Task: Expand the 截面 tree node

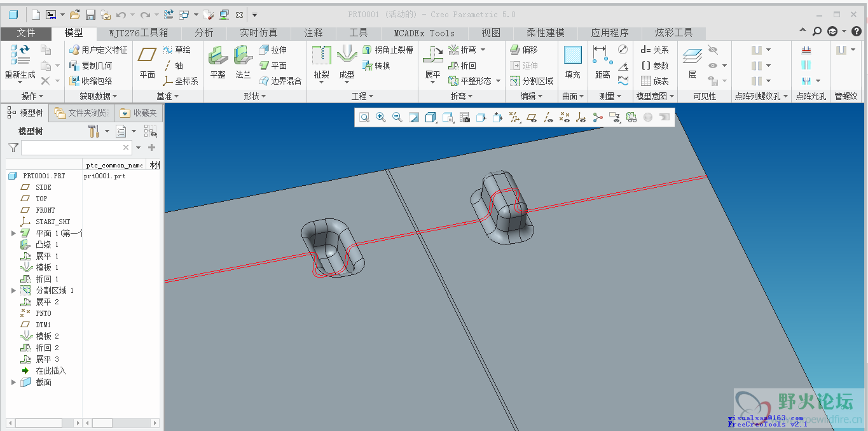Action: tap(13, 382)
